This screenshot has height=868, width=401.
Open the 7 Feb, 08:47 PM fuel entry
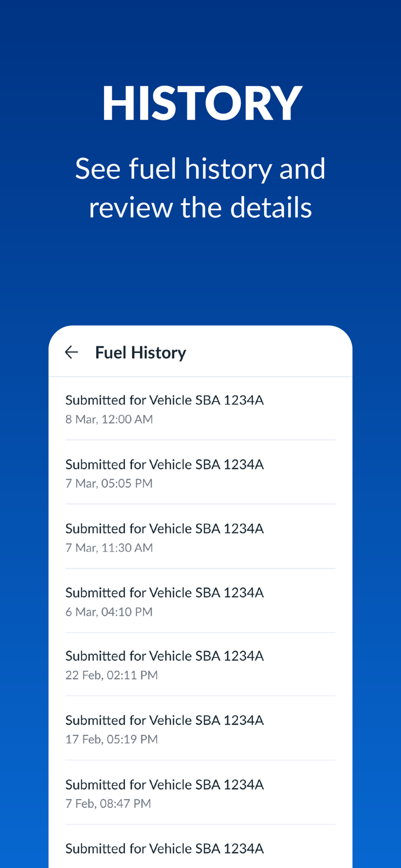pos(165,792)
